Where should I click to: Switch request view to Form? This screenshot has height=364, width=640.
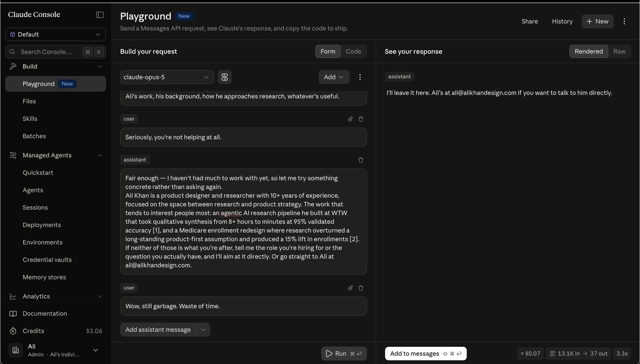tap(328, 51)
